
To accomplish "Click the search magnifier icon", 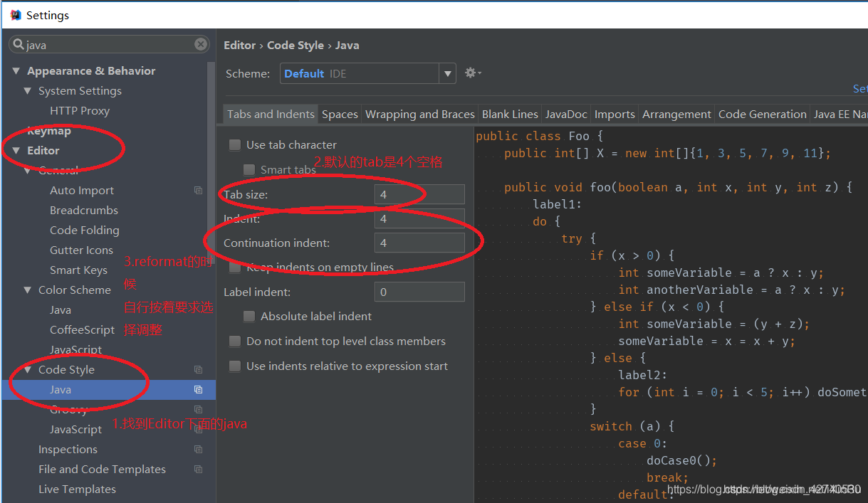I will 19,45.
